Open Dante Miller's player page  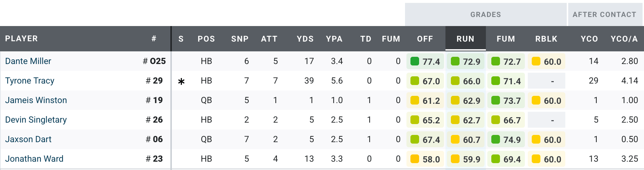[x=28, y=61]
